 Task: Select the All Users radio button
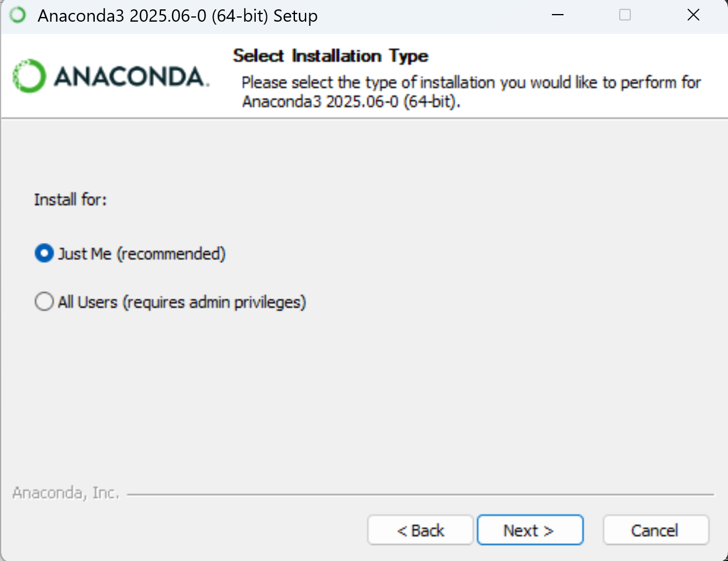(44, 302)
